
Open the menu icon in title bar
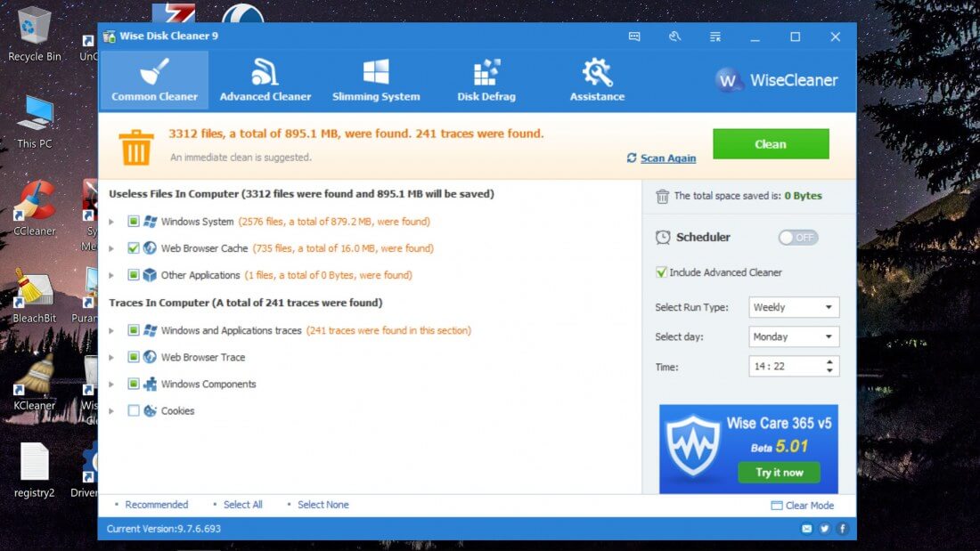point(715,36)
